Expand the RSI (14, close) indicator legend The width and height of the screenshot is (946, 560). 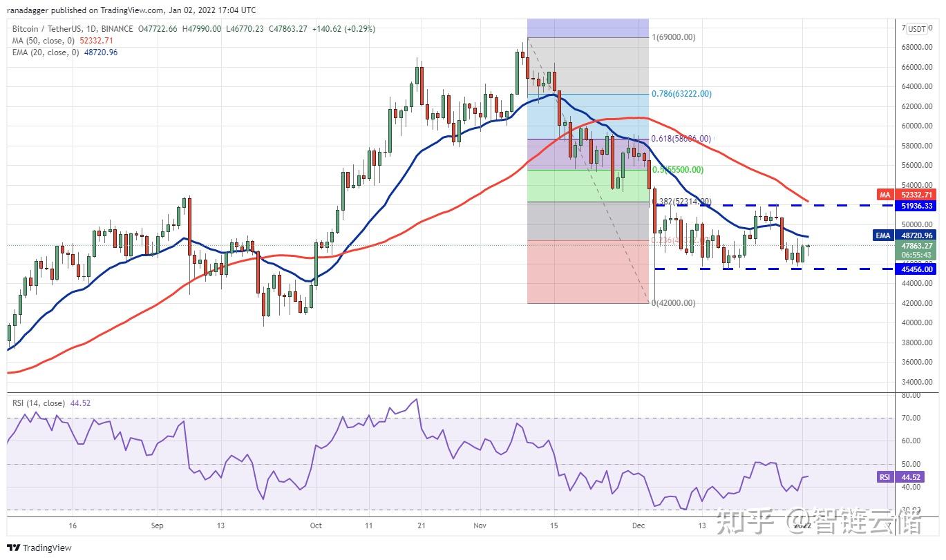(38, 403)
